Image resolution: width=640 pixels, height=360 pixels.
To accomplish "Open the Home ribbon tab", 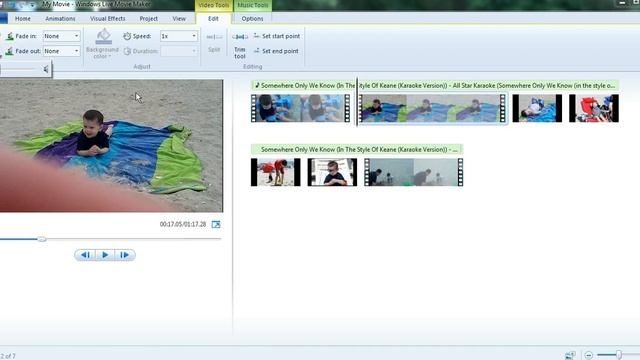I will [22, 19].
